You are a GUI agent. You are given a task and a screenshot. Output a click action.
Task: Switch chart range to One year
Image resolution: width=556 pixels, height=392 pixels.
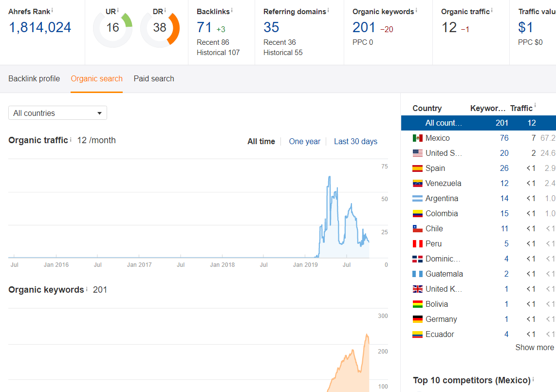pos(304,142)
